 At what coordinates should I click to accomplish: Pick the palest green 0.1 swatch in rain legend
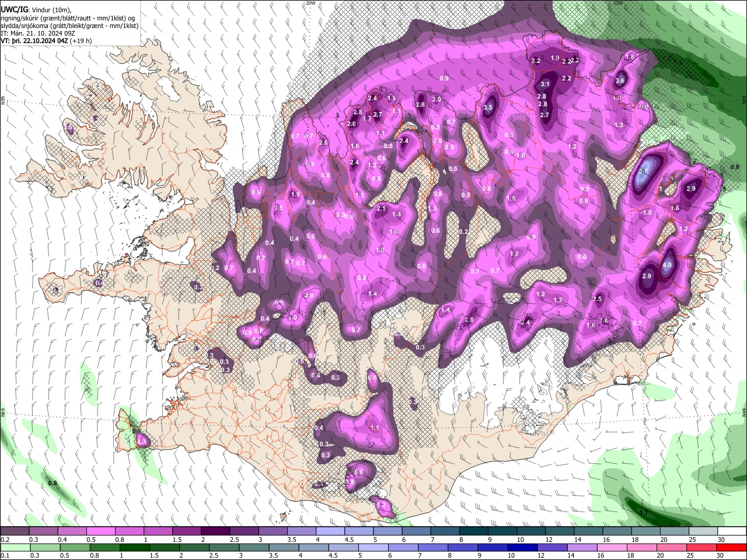pos(15,547)
